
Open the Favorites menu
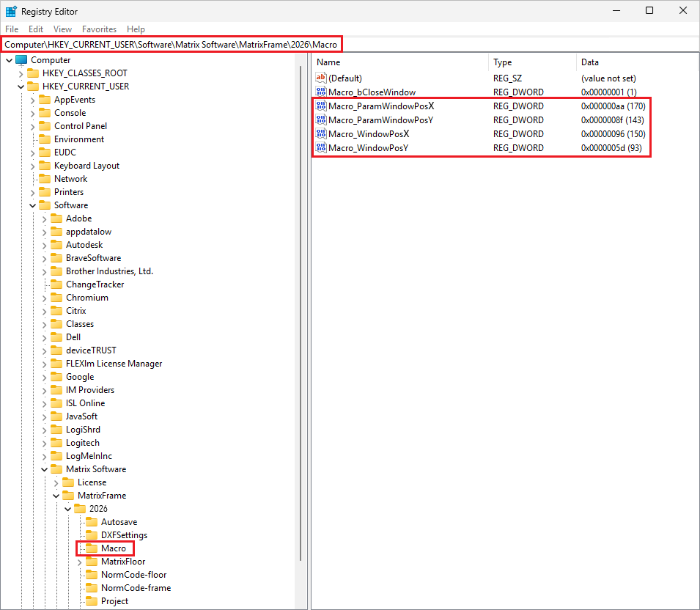click(x=99, y=29)
